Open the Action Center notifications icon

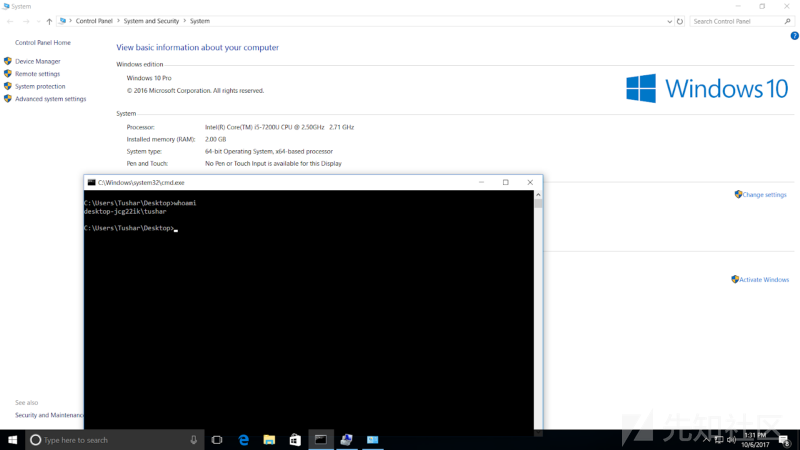point(785,440)
